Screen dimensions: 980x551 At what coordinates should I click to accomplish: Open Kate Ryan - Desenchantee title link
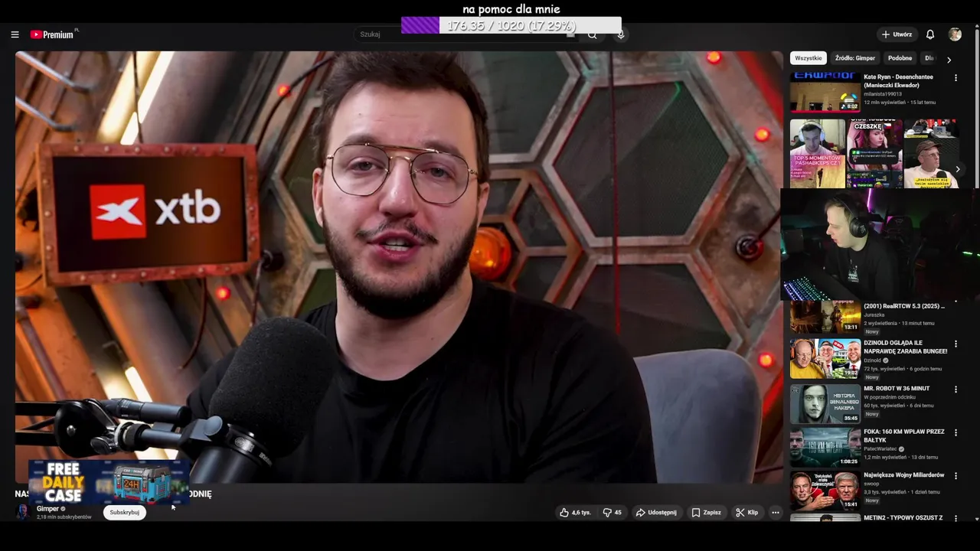coord(898,81)
